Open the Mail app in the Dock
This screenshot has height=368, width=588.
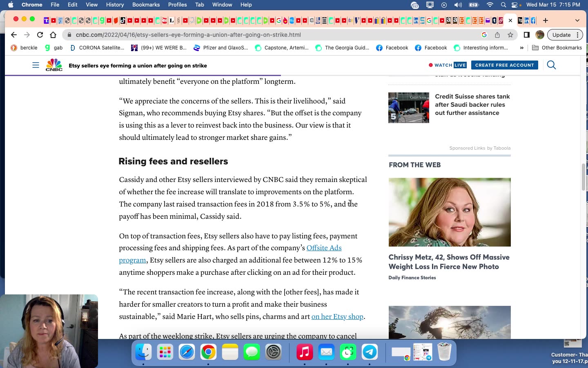(326, 352)
